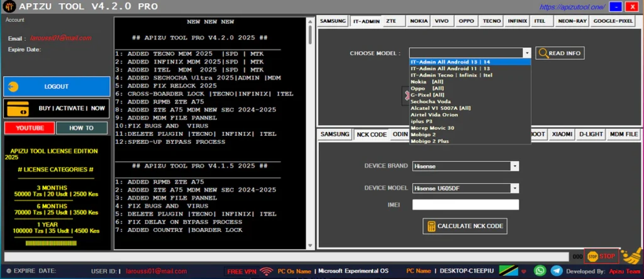The width and height of the screenshot is (644, 279).
Task: Select Airtel Vida Orion option
Action: click(x=470, y=114)
